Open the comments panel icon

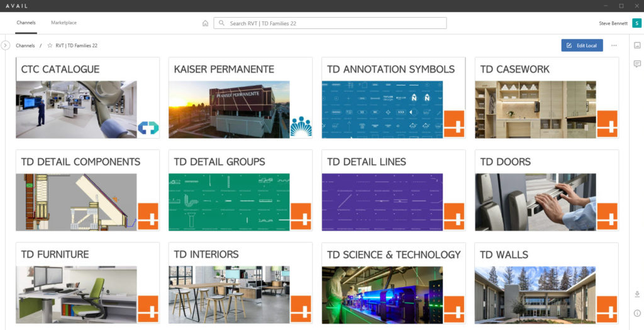tap(637, 64)
